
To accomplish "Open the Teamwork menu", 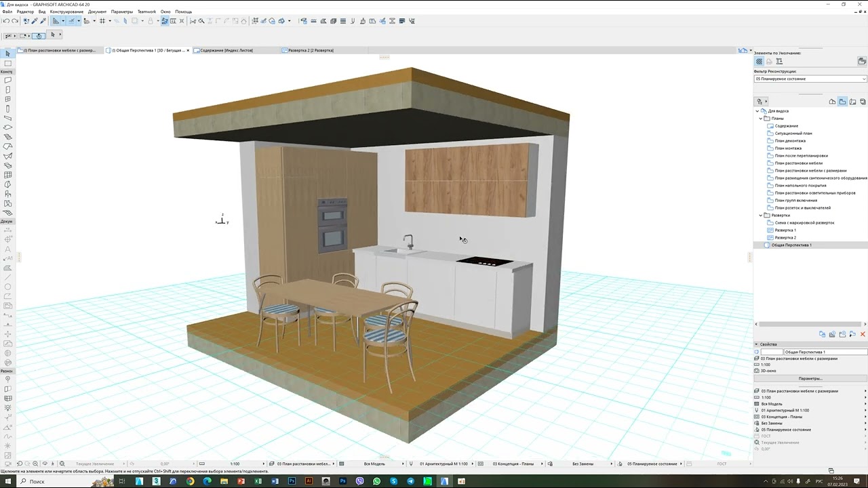I will point(146,12).
